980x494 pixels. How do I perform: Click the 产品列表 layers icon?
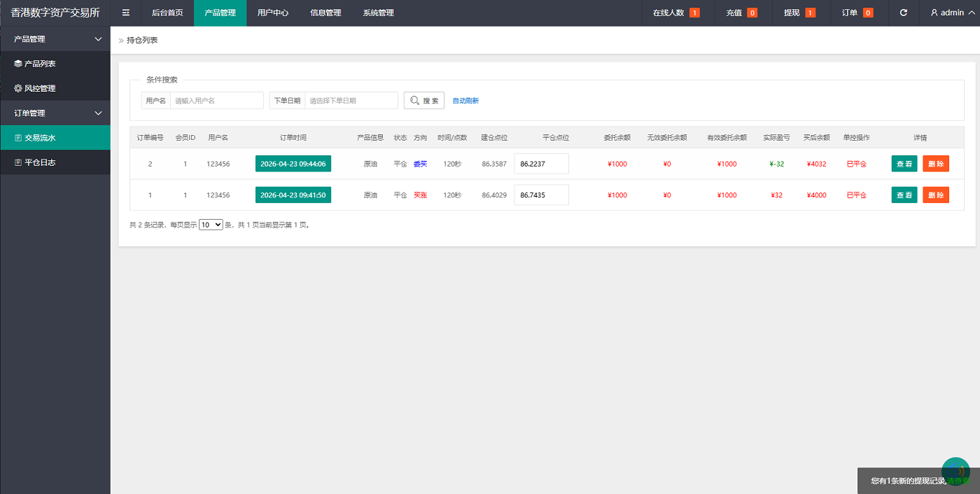[18, 64]
